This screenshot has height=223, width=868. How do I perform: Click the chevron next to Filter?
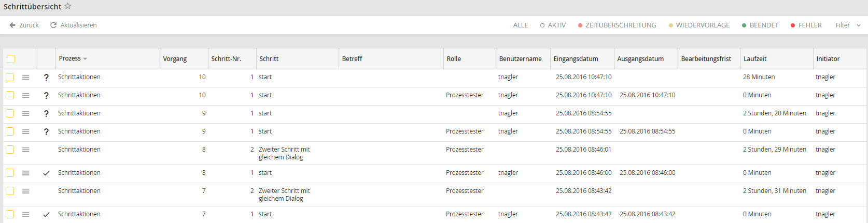point(859,25)
